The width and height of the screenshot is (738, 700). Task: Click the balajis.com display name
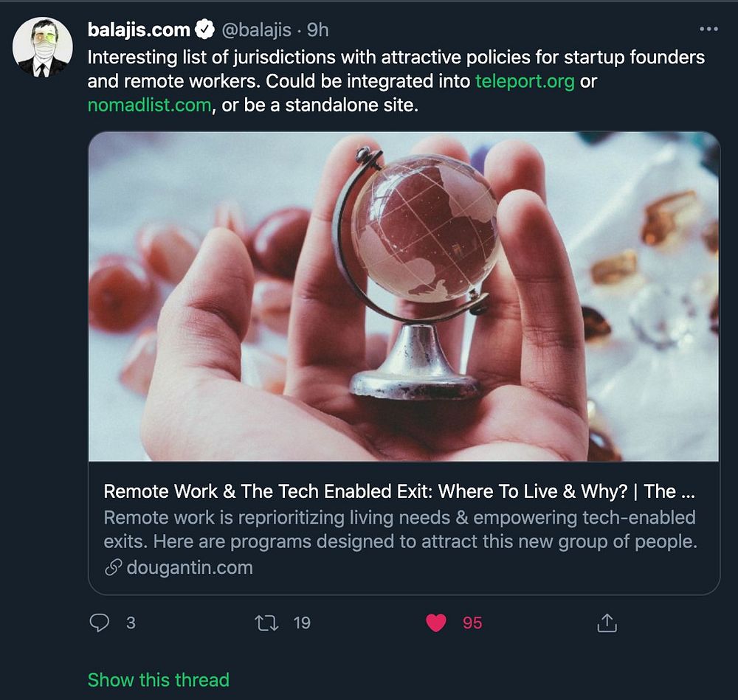coord(139,30)
